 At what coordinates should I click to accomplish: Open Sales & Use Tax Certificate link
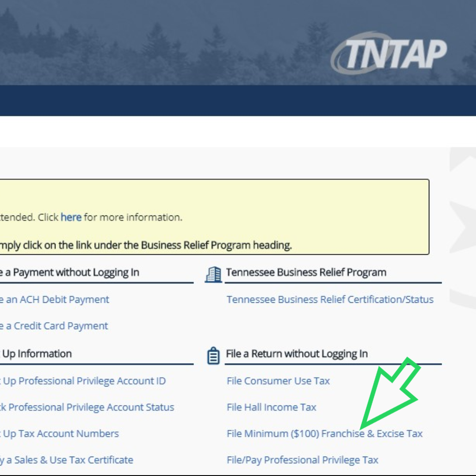point(67,460)
